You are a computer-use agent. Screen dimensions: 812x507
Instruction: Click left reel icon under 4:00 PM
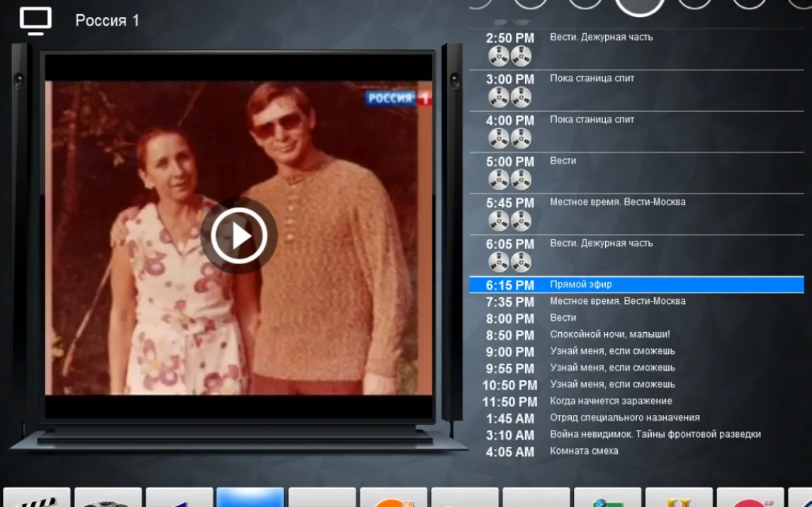[x=499, y=138]
